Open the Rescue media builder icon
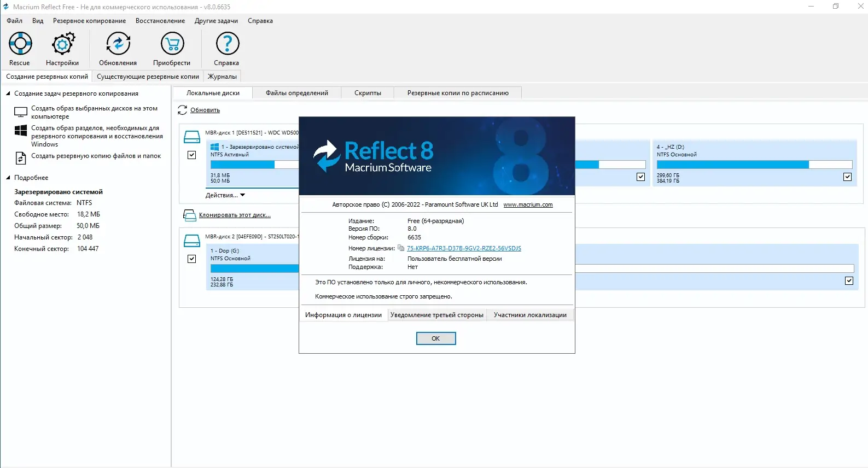Viewport: 868px width, 468px height. tap(20, 43)
